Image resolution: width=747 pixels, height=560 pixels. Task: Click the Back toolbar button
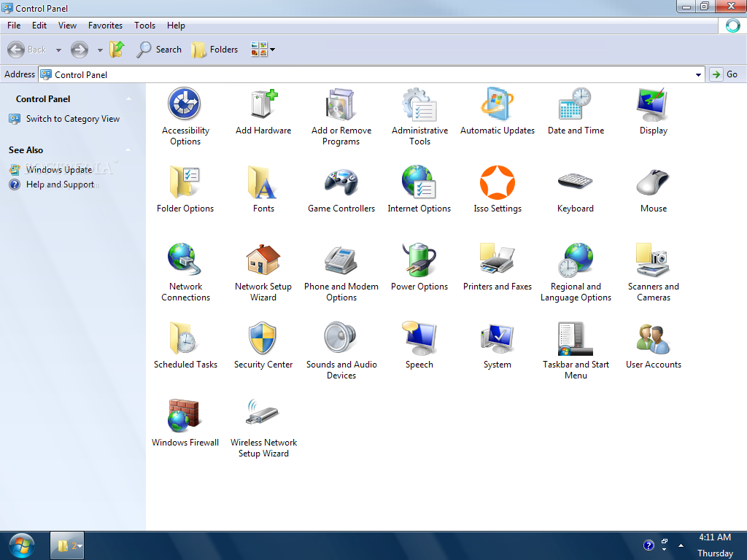[27, 50]
